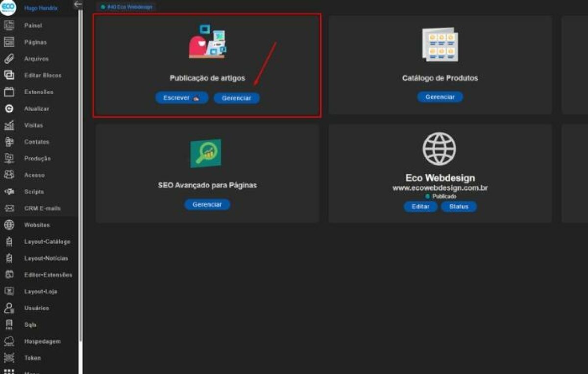
Task: Open the #40 Eco Webdesign tab
Action: coord(126,7)
